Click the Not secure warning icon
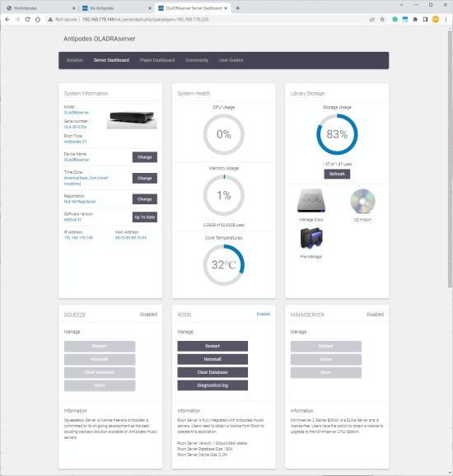This screenshot has height=476, width=453. click(x=50, y=20)
